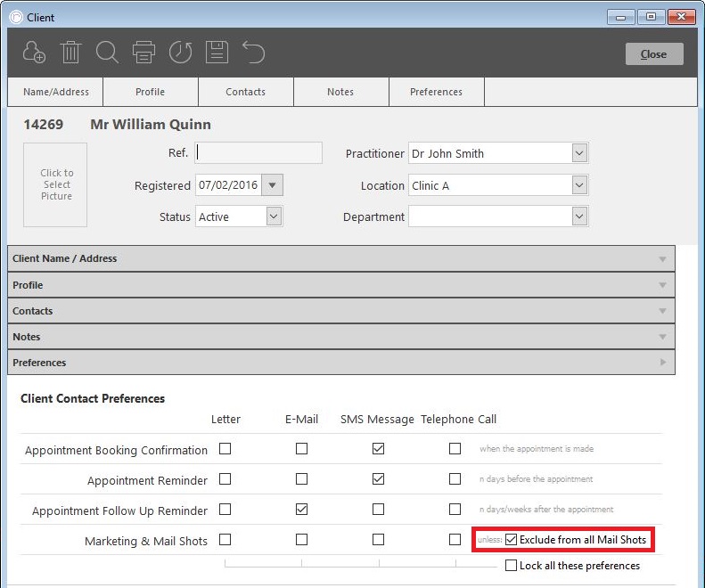Maximize the Client window
The image size is (705, 588).
pos(651,17)
